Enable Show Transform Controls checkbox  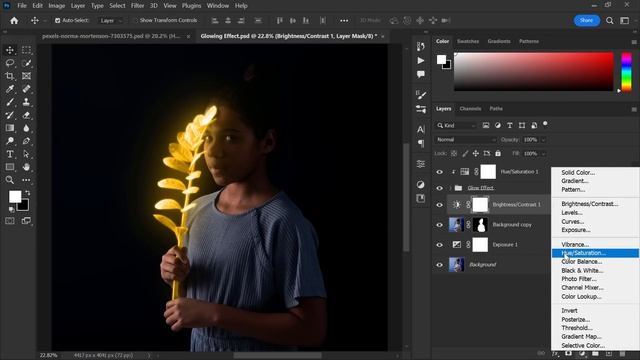point(135,20)
